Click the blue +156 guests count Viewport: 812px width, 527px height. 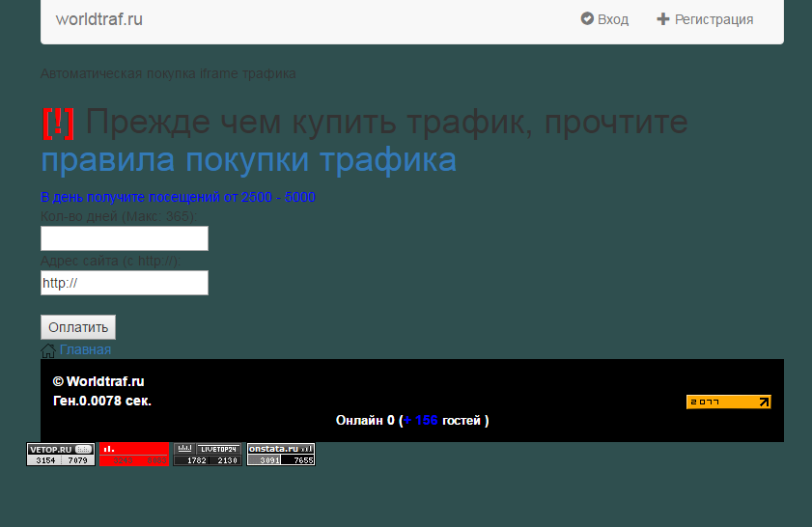point(421,421)
